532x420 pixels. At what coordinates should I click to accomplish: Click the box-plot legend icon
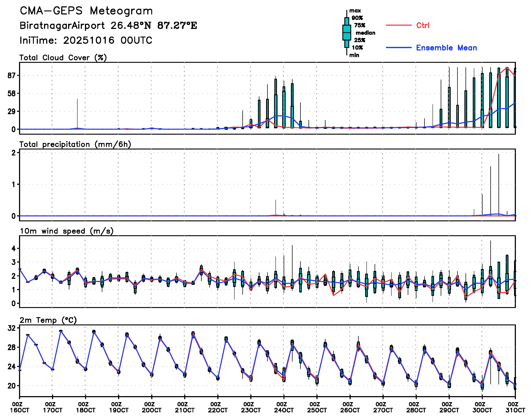click(347, 32)
